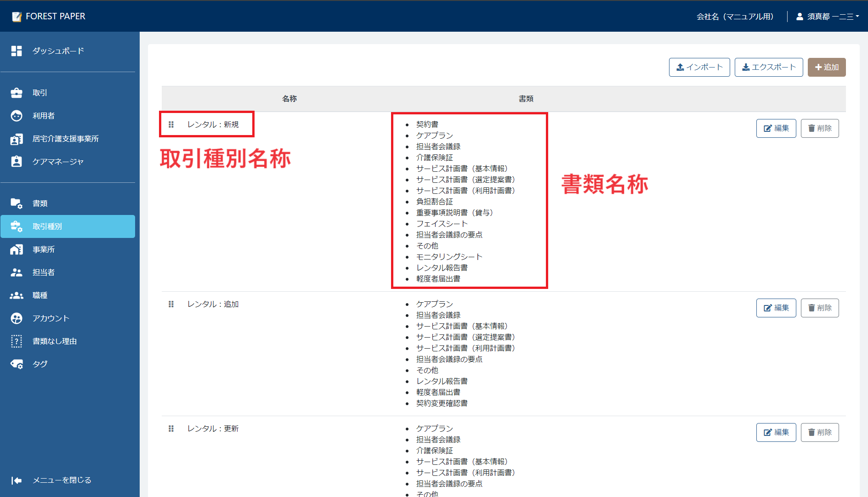Select the ケアマネージャ badge icon
Image resolution: width=868 pixels, height=497 pixels.
[17, 161]
